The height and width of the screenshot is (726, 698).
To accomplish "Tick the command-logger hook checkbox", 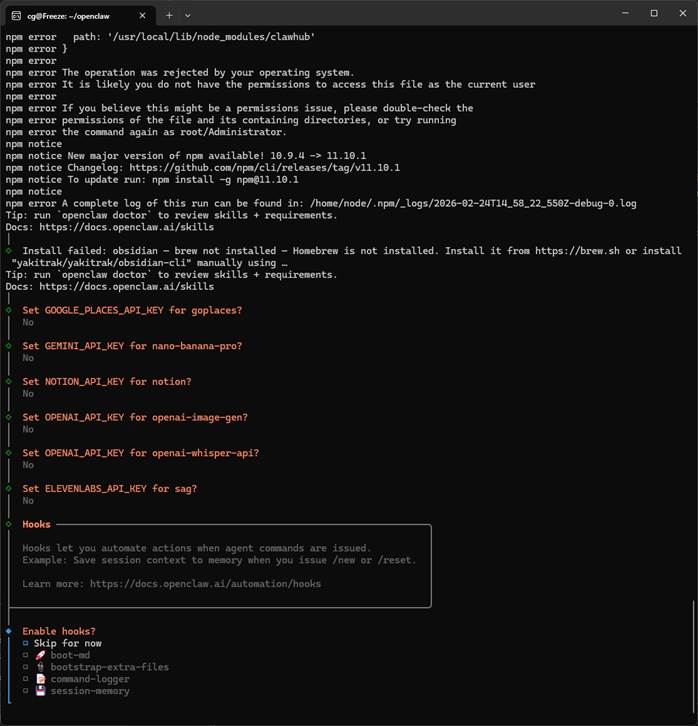I will (26, 679).
